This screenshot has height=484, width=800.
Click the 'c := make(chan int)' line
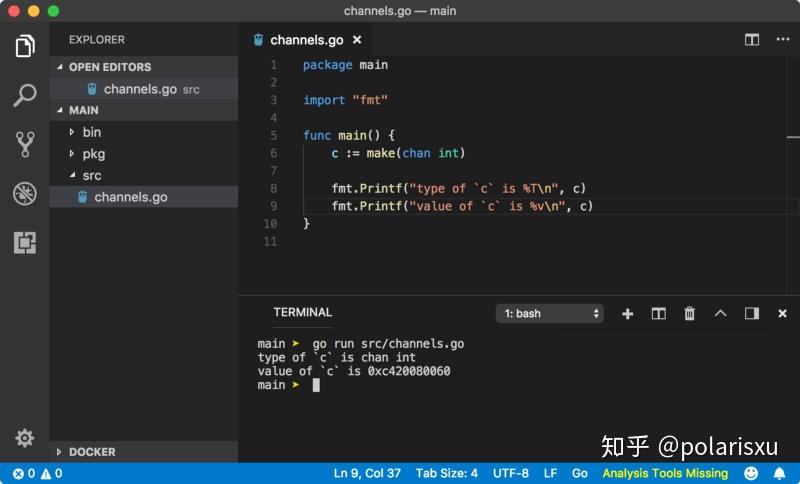[x=398, y=153]
